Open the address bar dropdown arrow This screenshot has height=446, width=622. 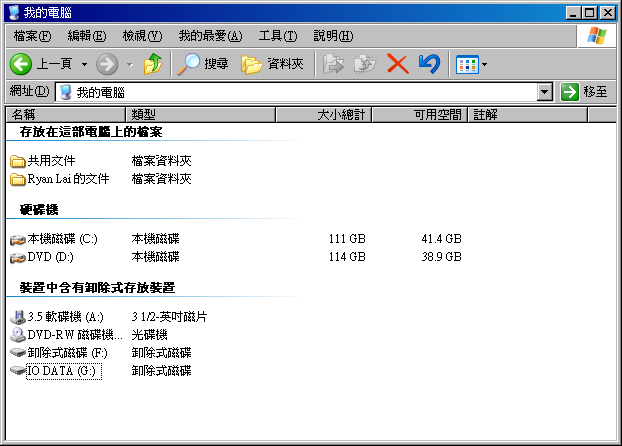545,92
